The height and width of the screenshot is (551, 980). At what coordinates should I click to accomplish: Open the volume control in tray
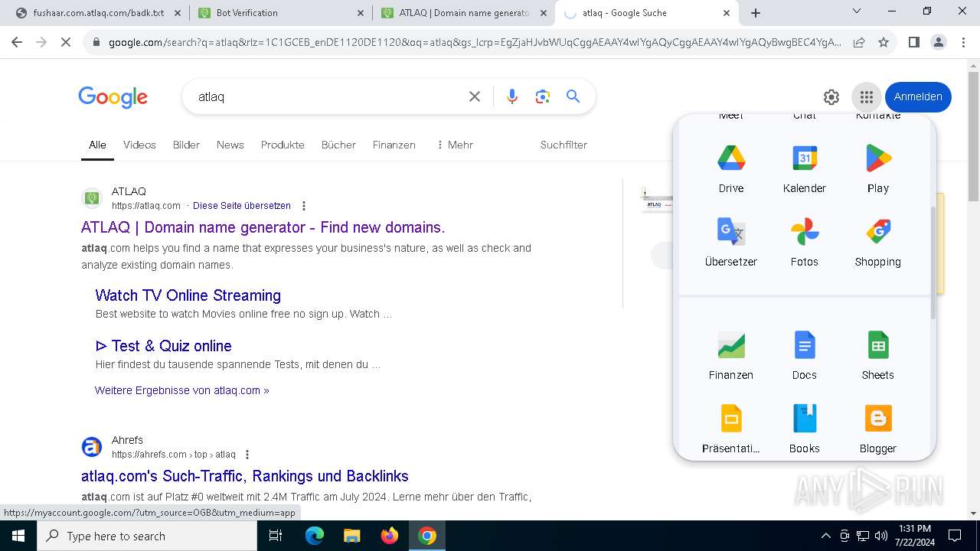coord(881,536)
